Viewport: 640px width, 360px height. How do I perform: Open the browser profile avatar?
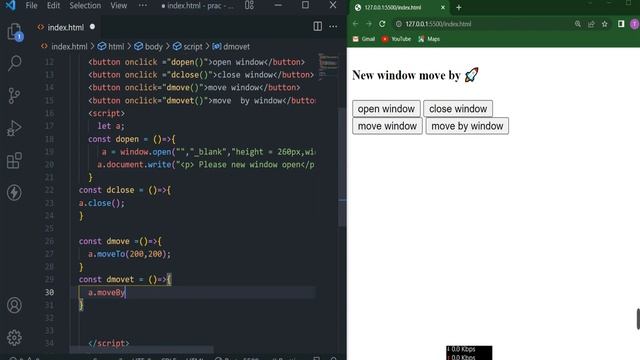[634, 24]
